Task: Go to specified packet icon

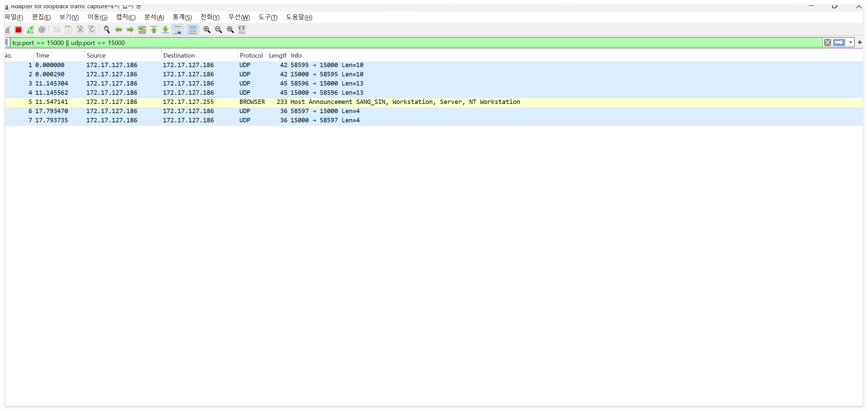Action: pyautogui.click(x=142, y=30)
